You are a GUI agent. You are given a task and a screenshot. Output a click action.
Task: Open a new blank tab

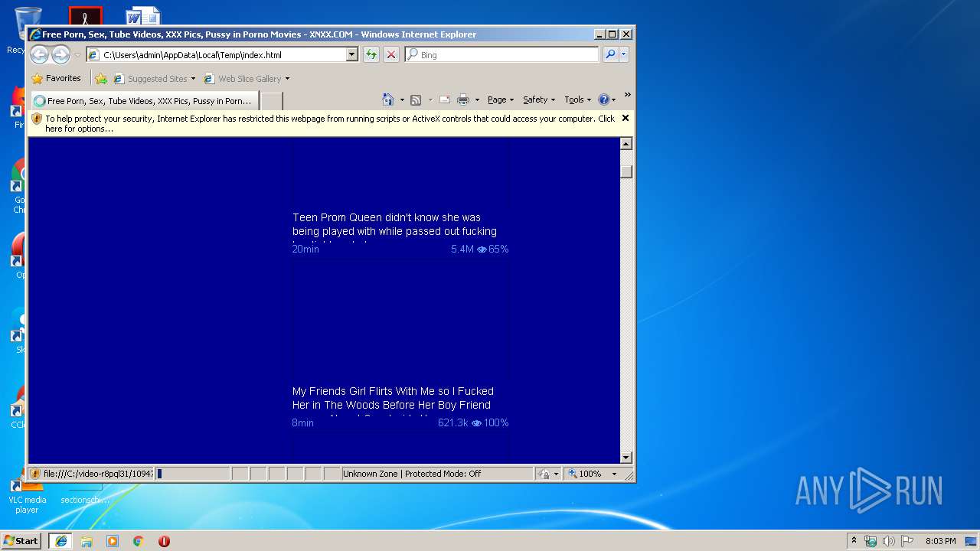[272, 100]
